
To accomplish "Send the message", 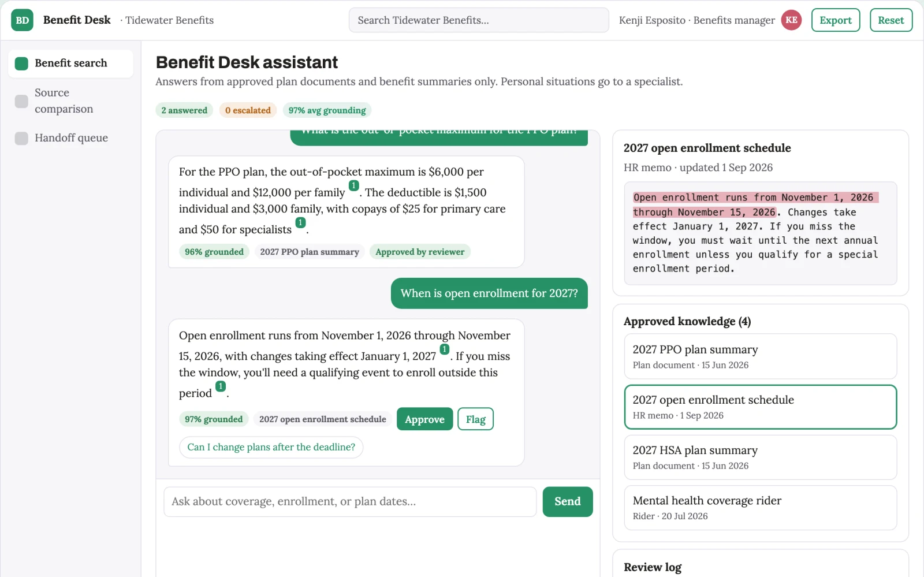I will [567, 501].
